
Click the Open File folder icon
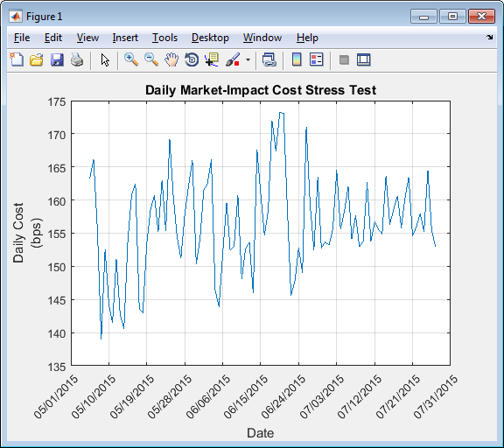tap(37, 59)
